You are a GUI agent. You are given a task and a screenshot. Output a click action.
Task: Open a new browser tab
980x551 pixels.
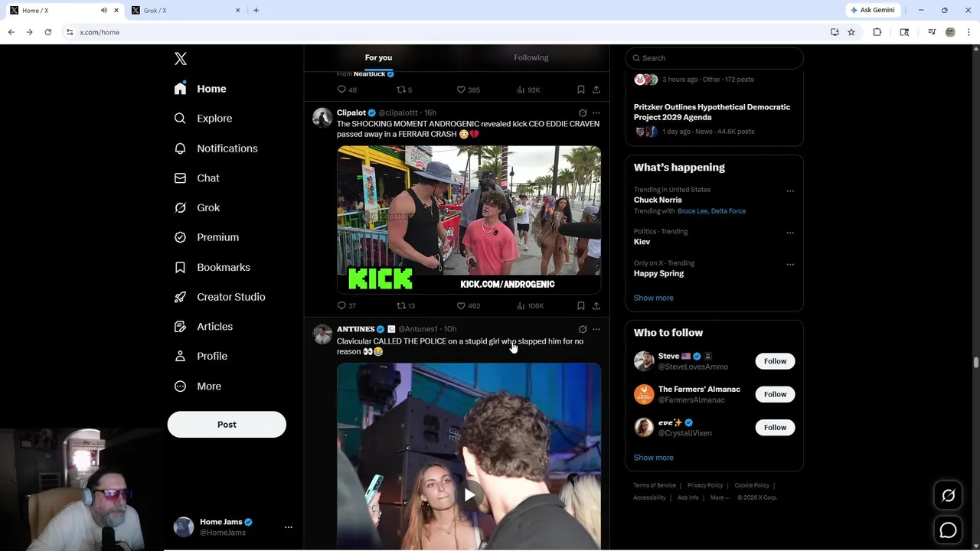coord(256,11)
